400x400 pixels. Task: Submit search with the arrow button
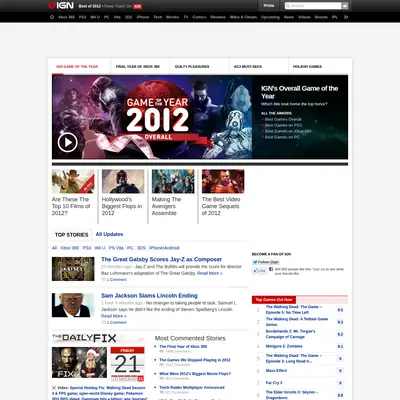click(345, 6)
